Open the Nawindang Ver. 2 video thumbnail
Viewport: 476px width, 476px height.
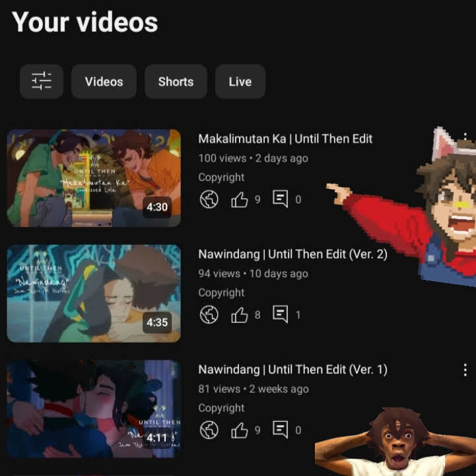pos(94,294)
